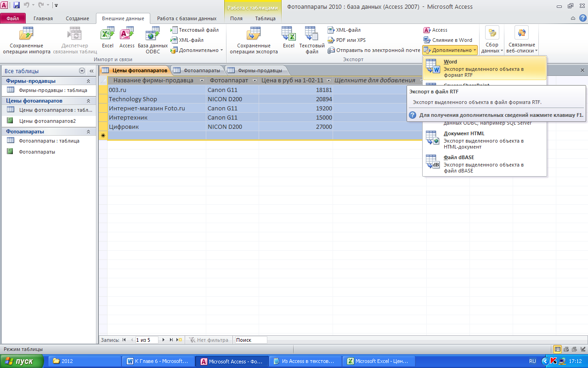Collapse Фирмы-продавцы group
This screenshot has height=368, width=588.
(x=88, y=81)
